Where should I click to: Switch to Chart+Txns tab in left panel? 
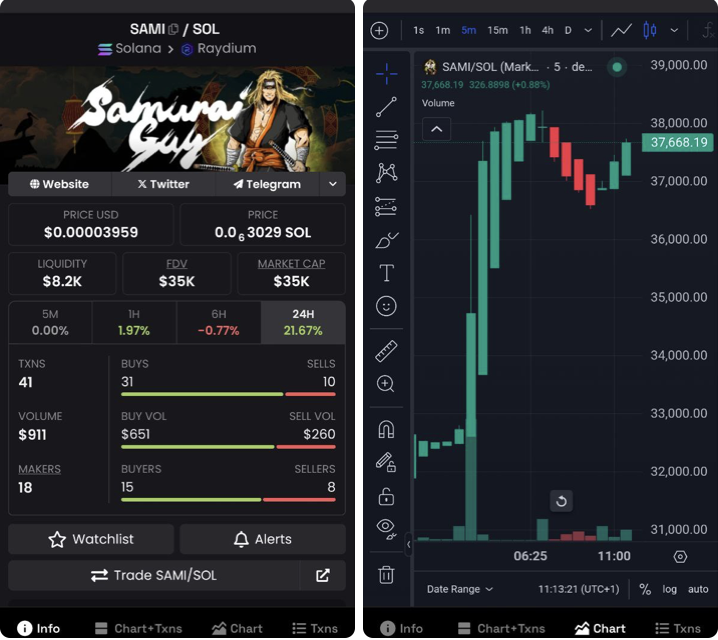[x=138, y=628]
